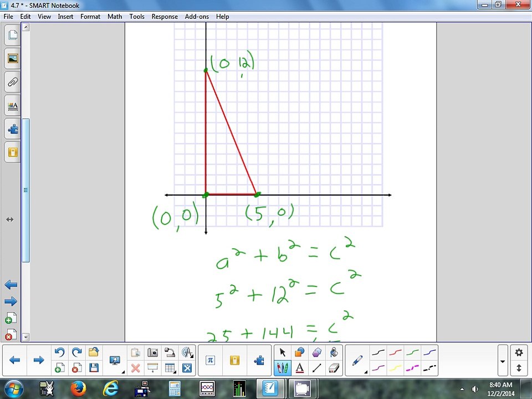Go to previous page using sidebar arrow
532x399 pixels.
click(x=11, y=285)
